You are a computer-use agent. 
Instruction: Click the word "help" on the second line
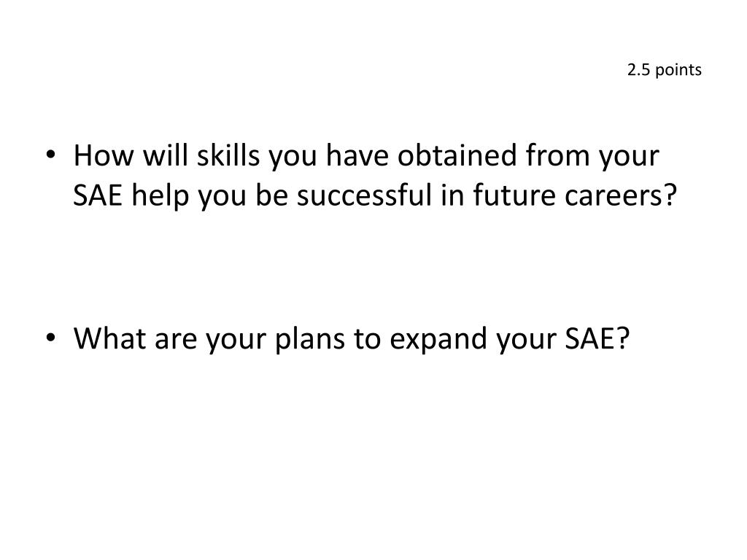160,197
